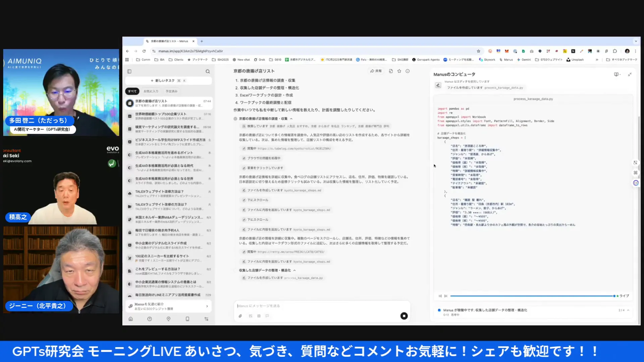Open help question mark icon
This screenshot has width=644, height=362.
click(150, 319)
